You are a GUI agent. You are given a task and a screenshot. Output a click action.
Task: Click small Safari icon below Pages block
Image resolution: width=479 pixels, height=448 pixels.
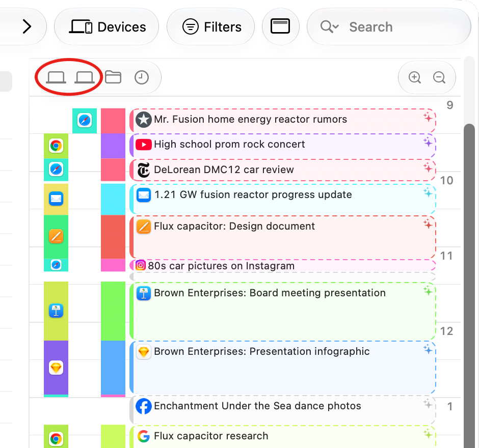[x=56, y=265]
